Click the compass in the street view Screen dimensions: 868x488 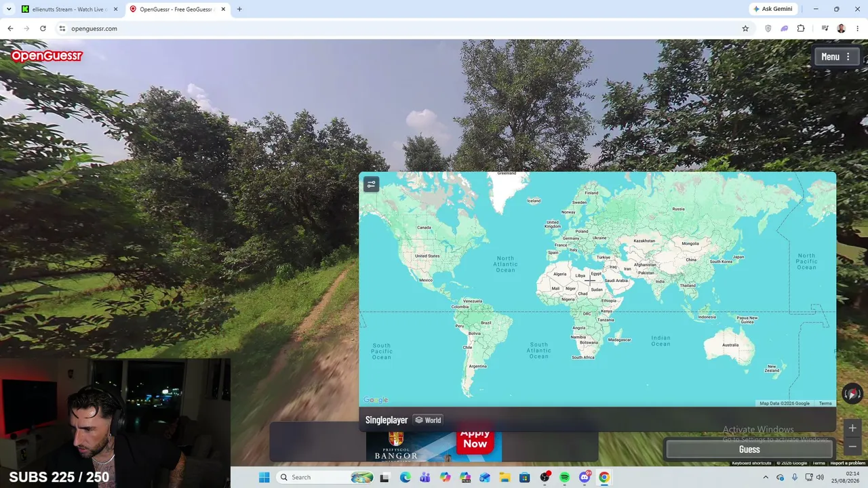point(852,394)
